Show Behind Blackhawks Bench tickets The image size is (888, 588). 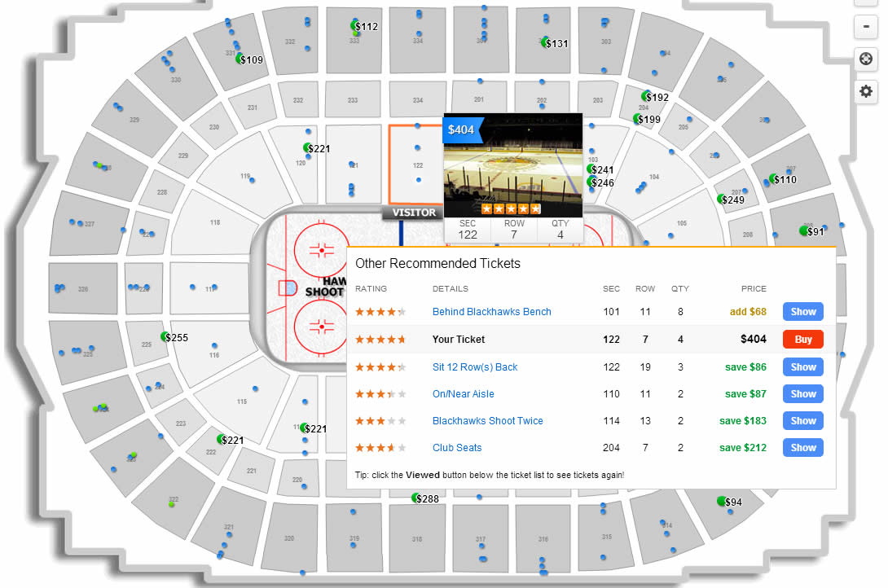click(x=802, y=311)
